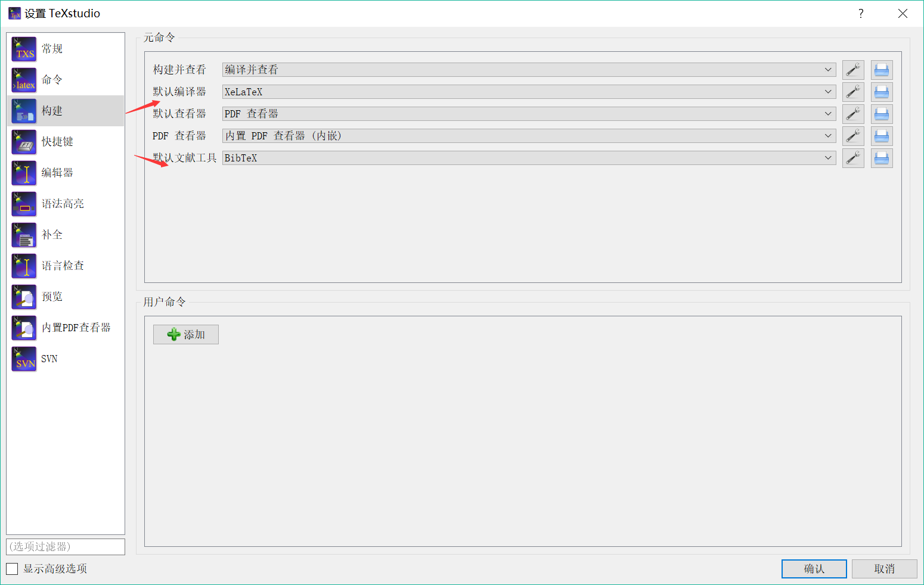This screenshot has height=585, width=924.
Task: Click the 默认编译器 label
Action: point(179,92)
